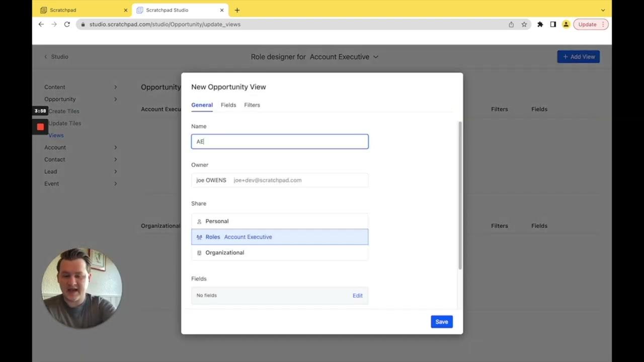Click the Chrome Update button
This screenshot has height=362, width=644.
pos(591,24)
